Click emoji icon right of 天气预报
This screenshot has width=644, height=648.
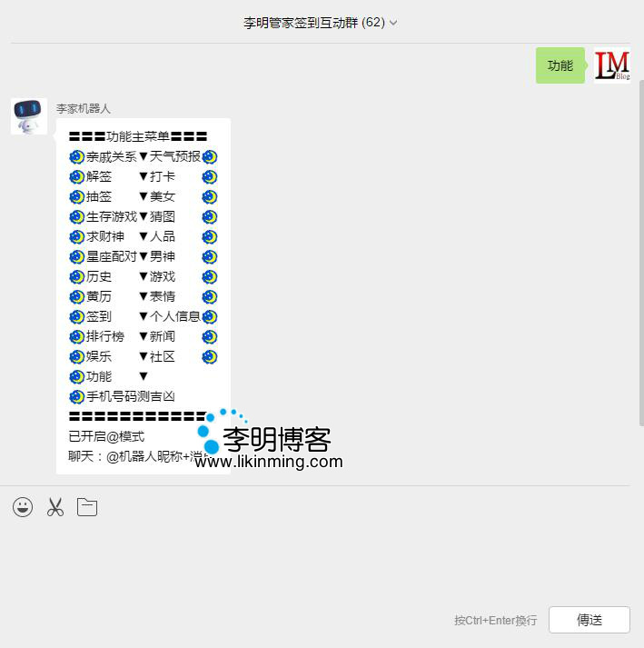point(210,156)
